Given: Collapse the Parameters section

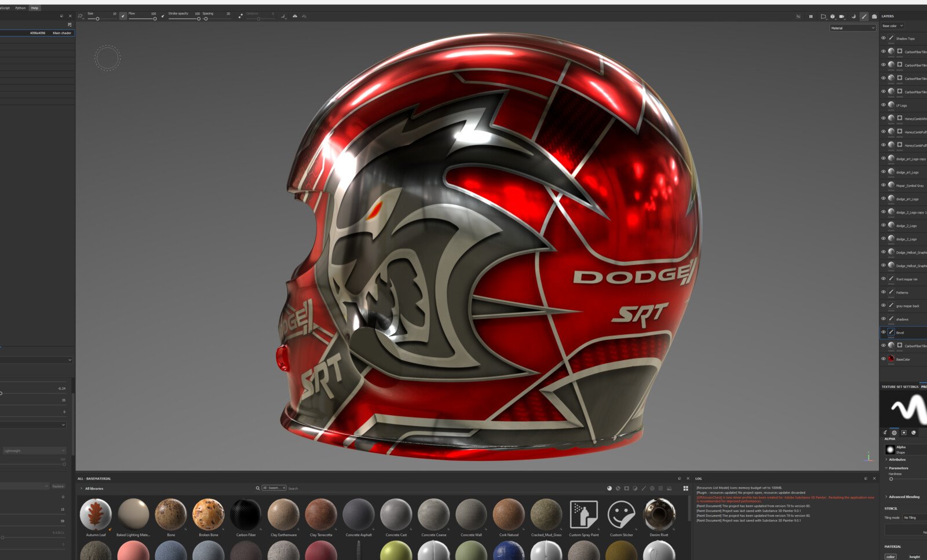Looking at the screenshot, I should coord(886,468).
